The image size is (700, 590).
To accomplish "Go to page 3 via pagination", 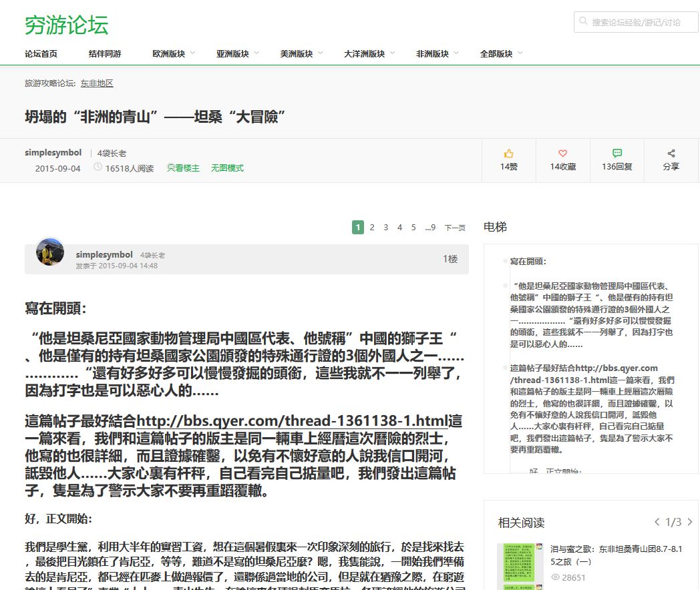I will (385, 227).
